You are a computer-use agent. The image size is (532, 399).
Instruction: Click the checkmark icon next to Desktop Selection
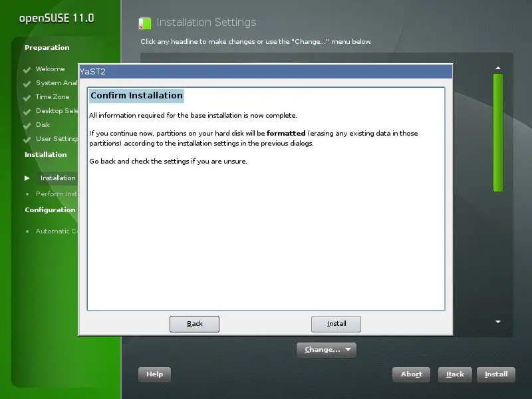27,112
